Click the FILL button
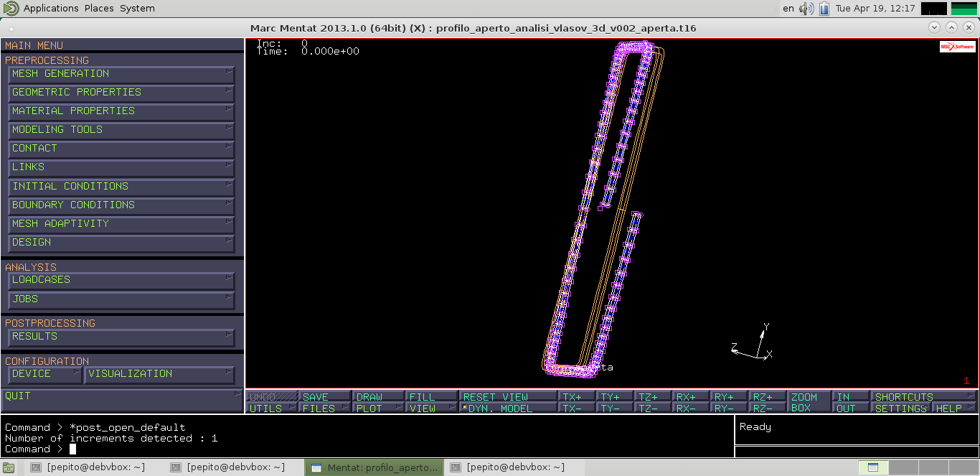Image resolution: width=980 pixels, height=476 pixels. pos(433,396)
